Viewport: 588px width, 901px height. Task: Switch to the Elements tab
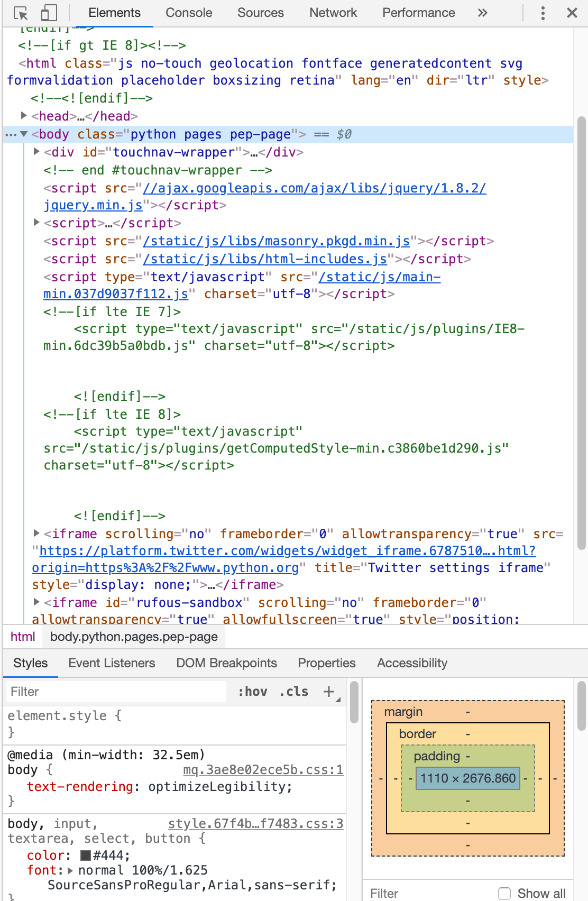click(114, 13)
